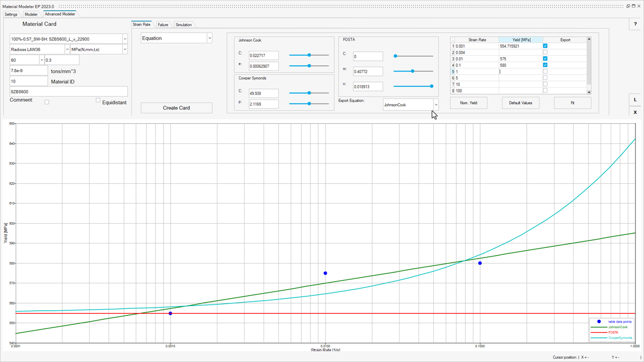644x362 pixels.
Task: Uncheck Export for strain rate 0.001 row
Action: (545, 46)
